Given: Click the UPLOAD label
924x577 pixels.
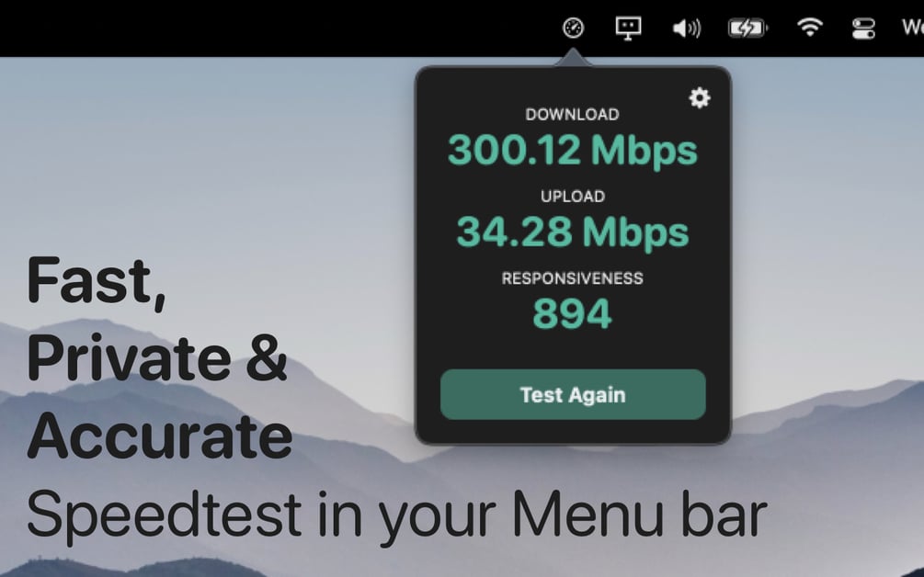Looking at the screenshot, I should pyautogui.click(x=573, y=196).
